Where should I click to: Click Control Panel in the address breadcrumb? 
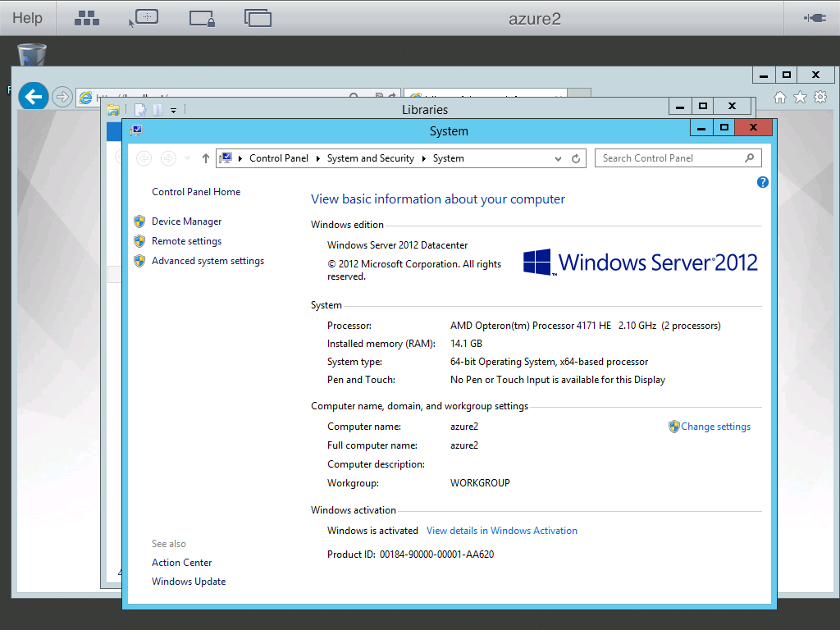click(279, 158)
